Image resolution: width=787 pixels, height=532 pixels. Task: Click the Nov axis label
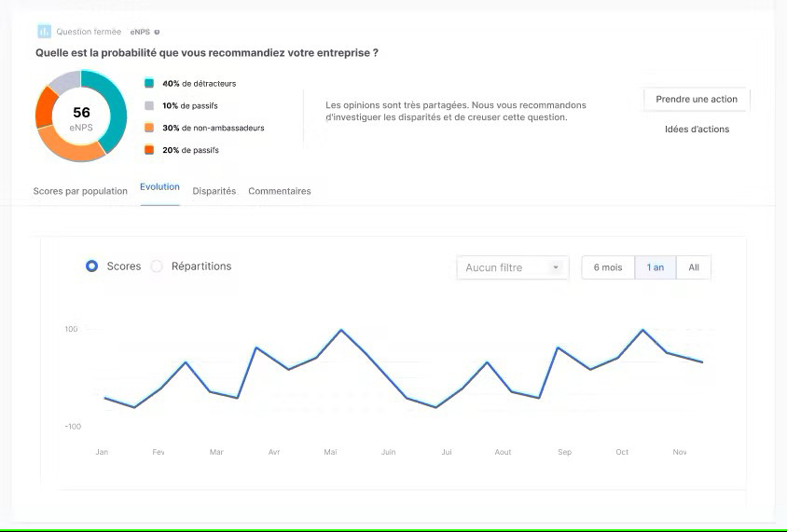[x=680, y=452]
